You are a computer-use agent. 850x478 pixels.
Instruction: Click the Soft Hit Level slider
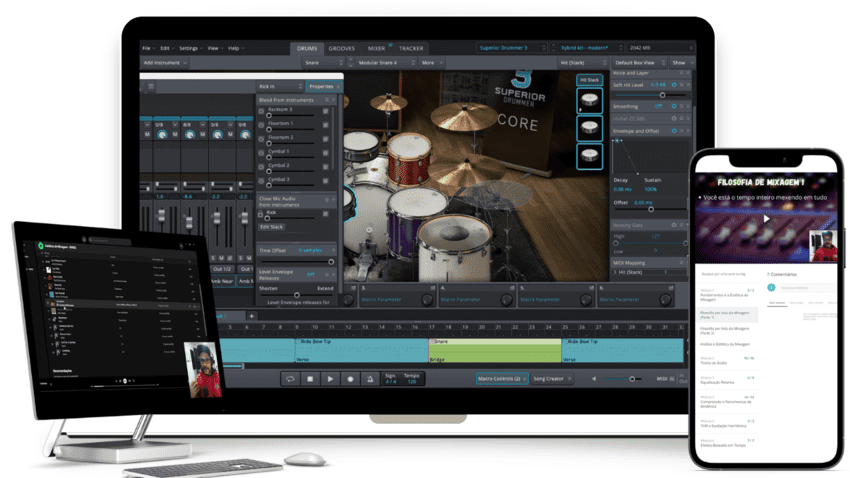click(x=649, y=95)
